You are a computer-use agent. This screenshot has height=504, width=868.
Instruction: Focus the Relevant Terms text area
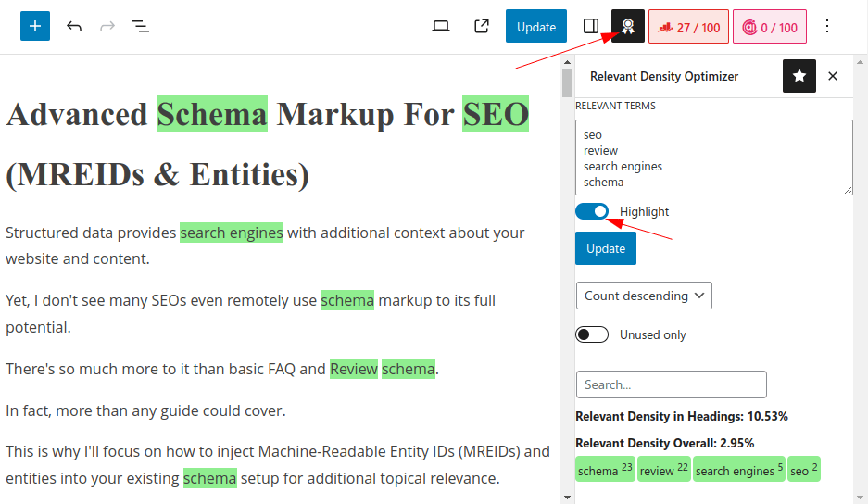(714, 157)
